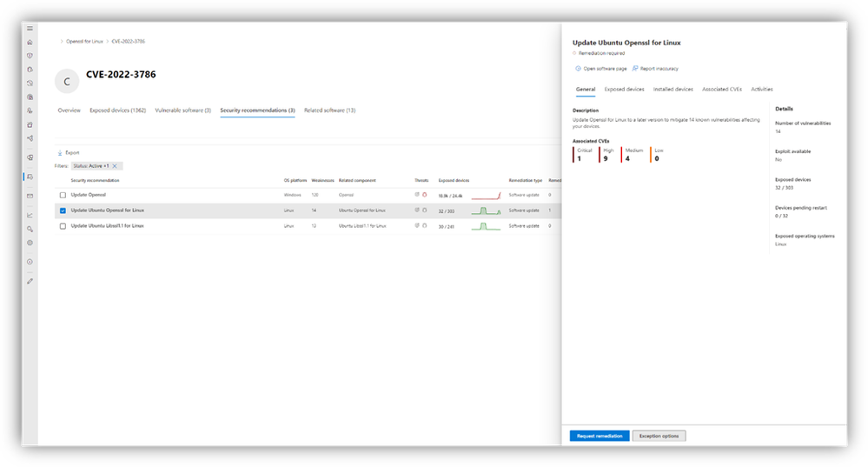Open the Activities tab
868x467 pixels.
click(x=762, y=90)
